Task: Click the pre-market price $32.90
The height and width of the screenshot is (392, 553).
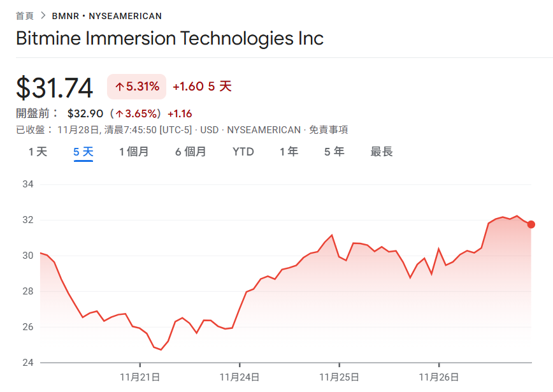Action: [85, 114]
